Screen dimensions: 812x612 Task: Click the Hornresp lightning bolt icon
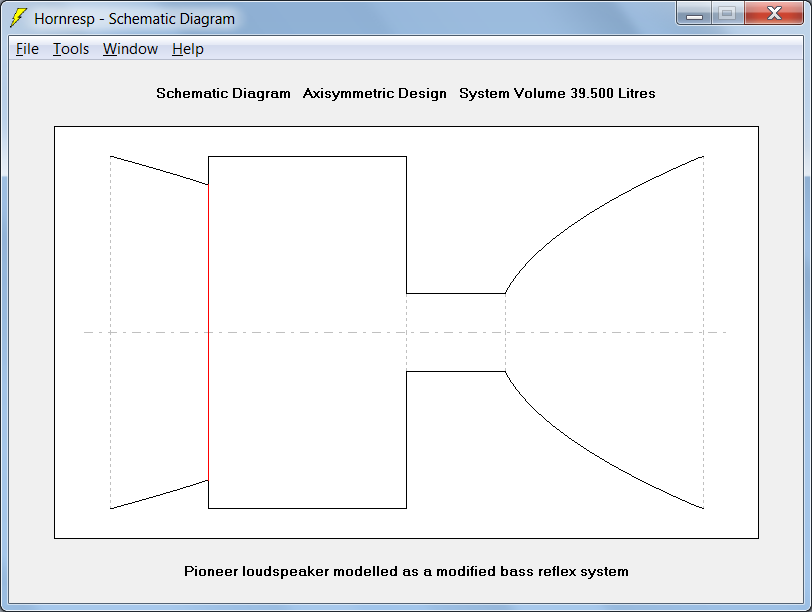[x=19, y=18]
